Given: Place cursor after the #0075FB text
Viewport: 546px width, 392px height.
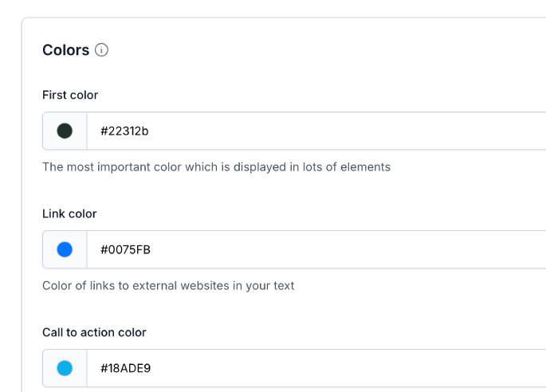Looking at the screenshot, I should click(152, 249).
